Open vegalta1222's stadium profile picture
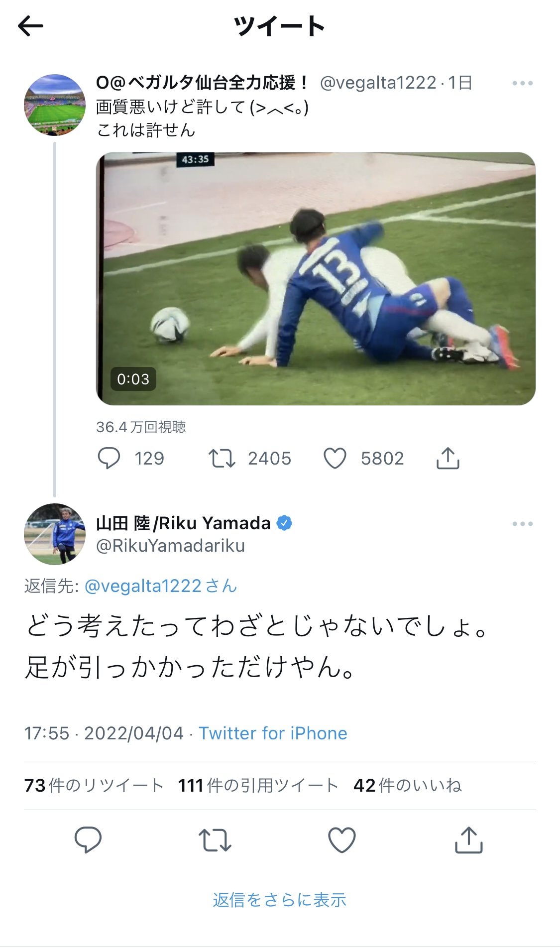560x949 pixels. coord(55,105)
